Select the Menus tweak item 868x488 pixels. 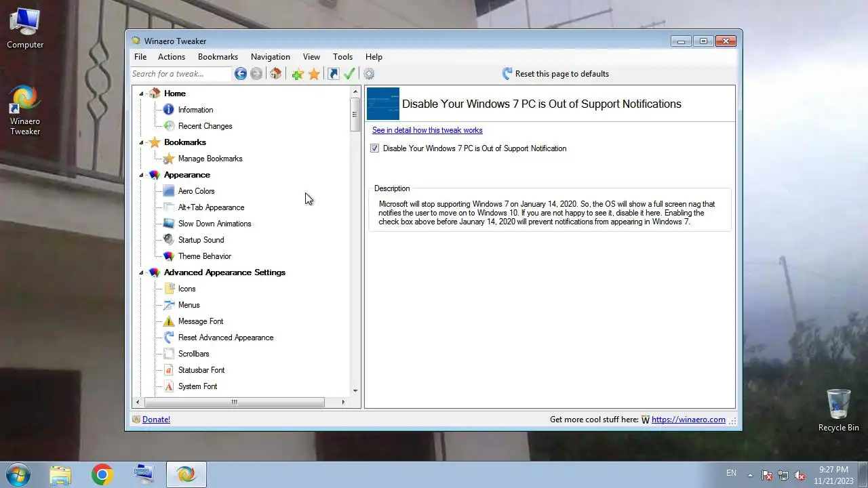tap(189, 305)
